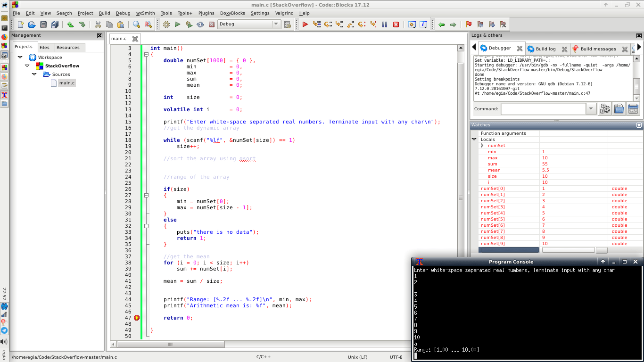
Task: Open the DoxyBlocks menu
Action: click(x=232, y=13)
